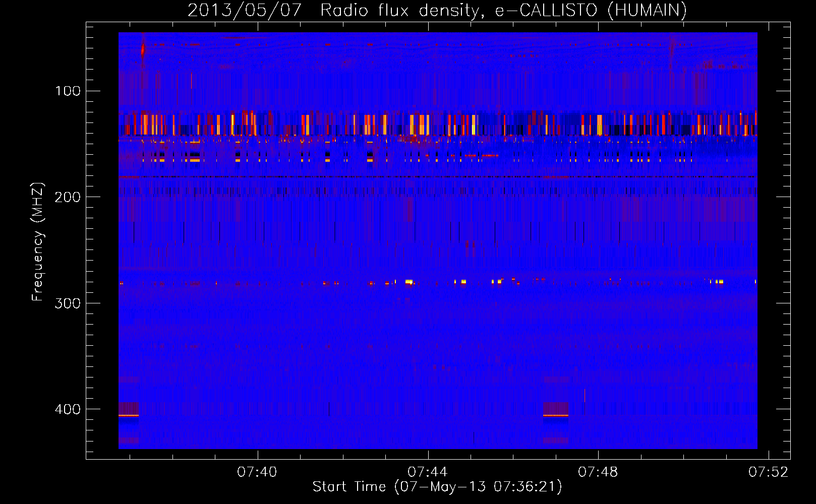Screen dimensions: 816x504
Task: Click the 07:48 time tick label
Action: click(x=598, y=472)
